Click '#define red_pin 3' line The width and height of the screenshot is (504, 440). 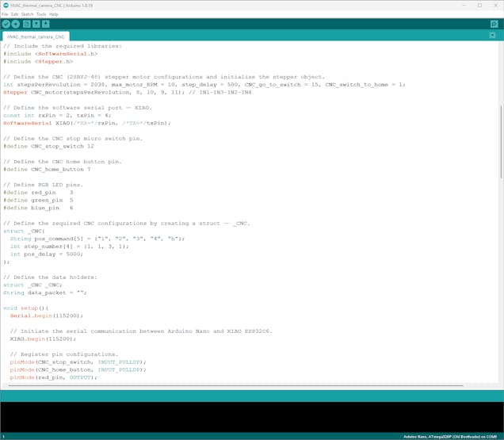coord(38,193)
